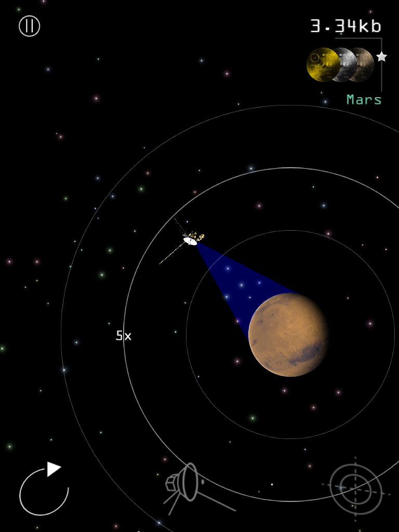
Task: Open the orbit target crosshair icon
Action: [355, 489]
